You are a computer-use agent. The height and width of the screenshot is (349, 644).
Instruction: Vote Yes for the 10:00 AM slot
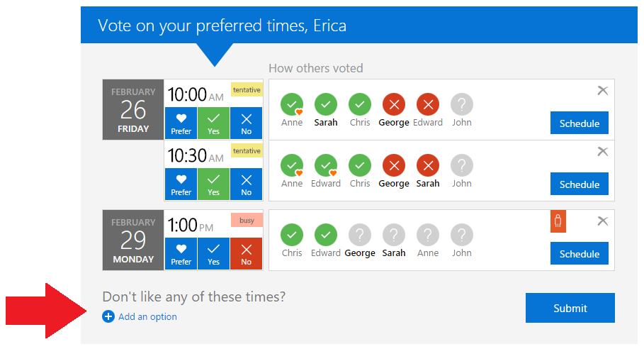(x=214, y=123)
